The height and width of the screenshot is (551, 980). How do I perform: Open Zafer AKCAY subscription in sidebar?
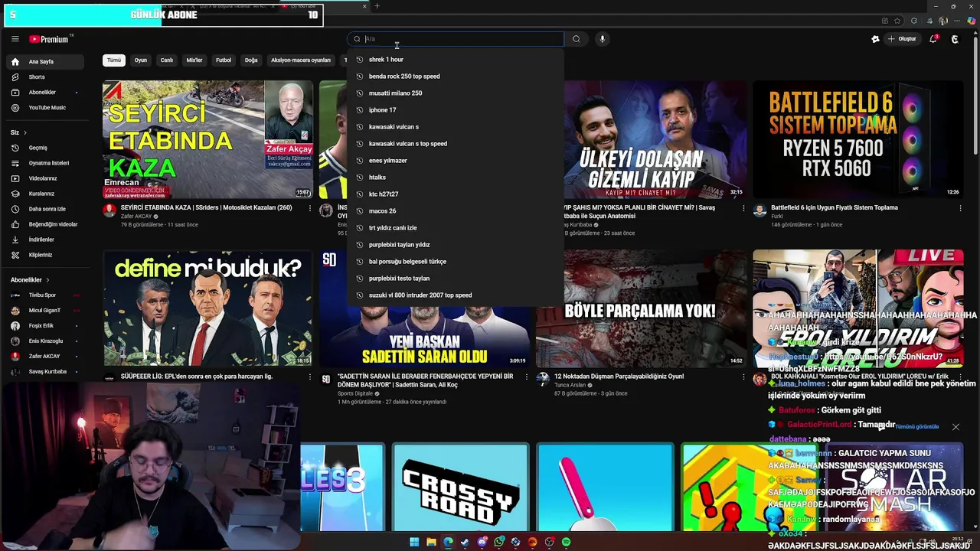click(x=44, y=356)
